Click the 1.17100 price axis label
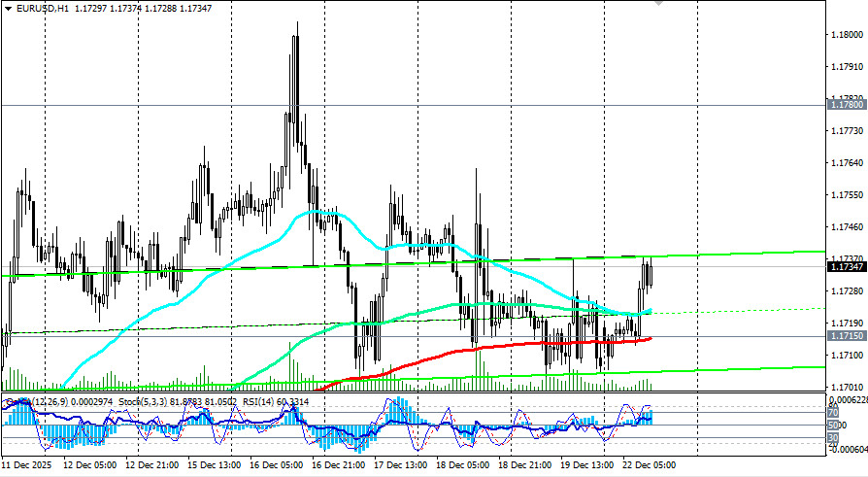Screen dimensions: 868x477 pyautogui.click(x=847, y=356)
